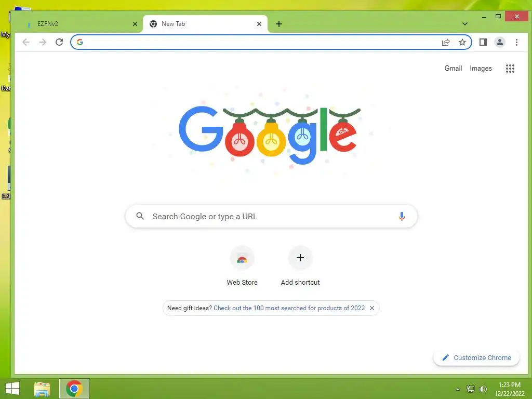Open the side panel icon
Viewport: 532px width, 399px height.
pyautogui.click(x=483, y=42)
